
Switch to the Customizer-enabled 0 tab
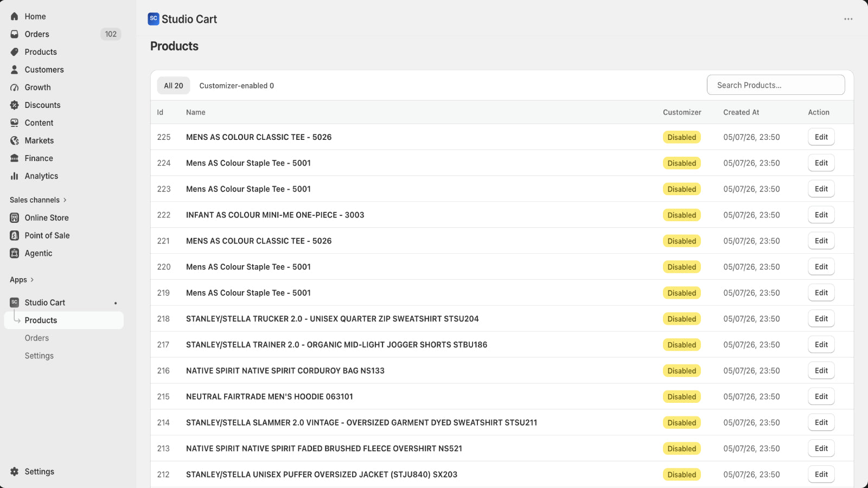click(237, 86)
